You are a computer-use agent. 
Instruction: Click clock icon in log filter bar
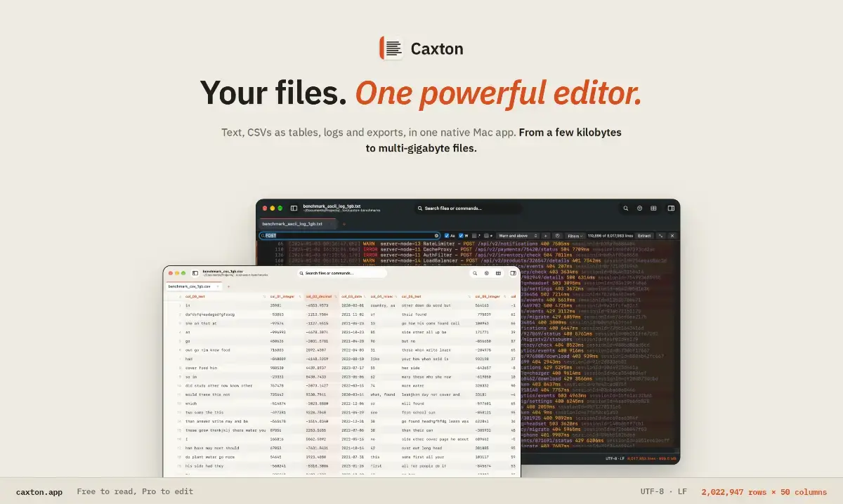[557, 236]
